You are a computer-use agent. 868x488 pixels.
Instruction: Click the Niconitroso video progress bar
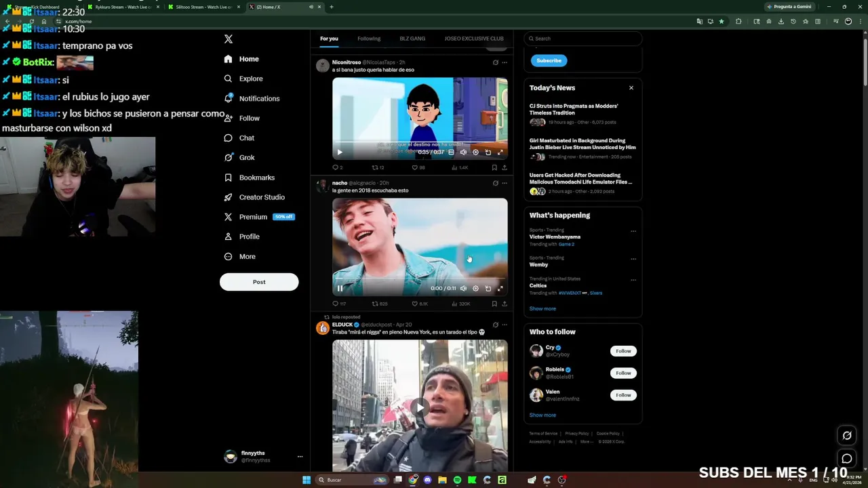(x=420, y=142)
